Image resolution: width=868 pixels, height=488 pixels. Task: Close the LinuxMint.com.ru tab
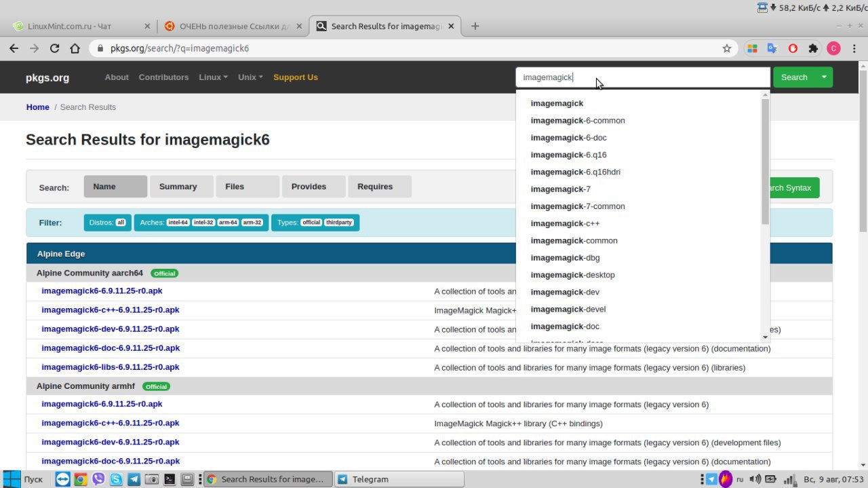[147, 26]
